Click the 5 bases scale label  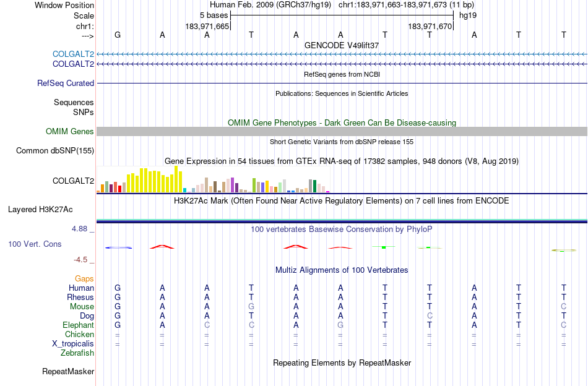click(x=214, y=15)
